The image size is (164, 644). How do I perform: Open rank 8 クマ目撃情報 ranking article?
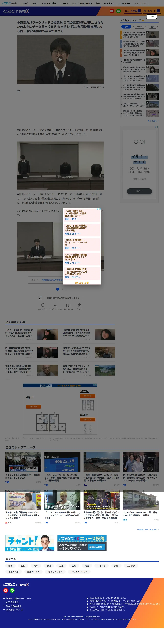(x=139, y=97)
